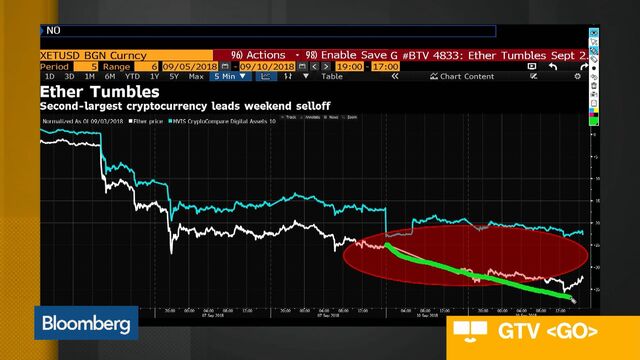
Task: Toggle the News option above chart
Action: pos(331,117)
